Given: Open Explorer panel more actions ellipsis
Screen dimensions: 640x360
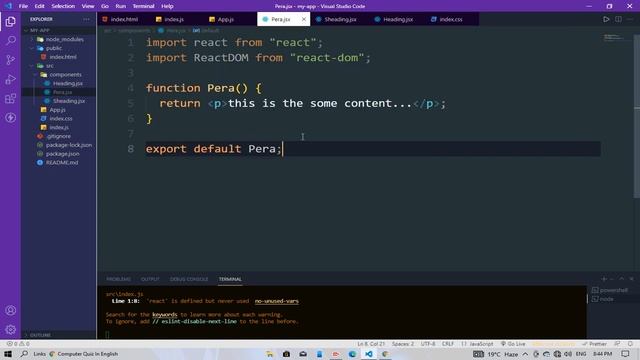Looking at the screenshot, I should coord(87,19).
